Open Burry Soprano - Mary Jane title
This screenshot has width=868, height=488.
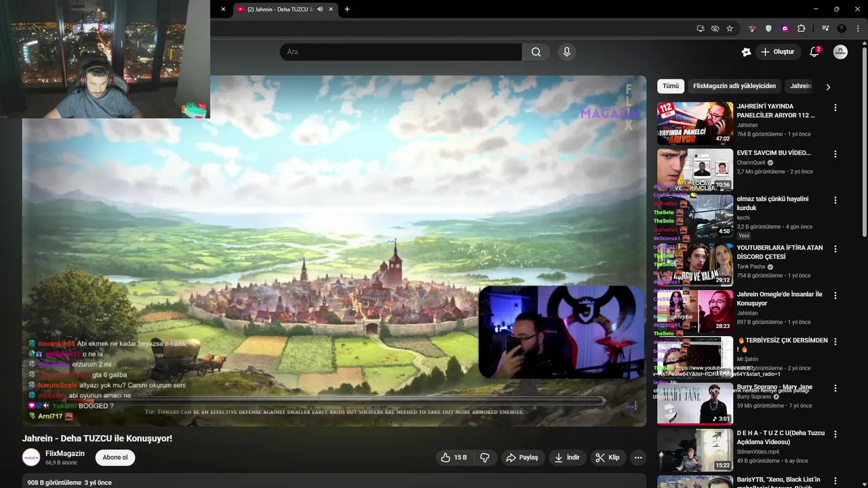click(774, 387)
